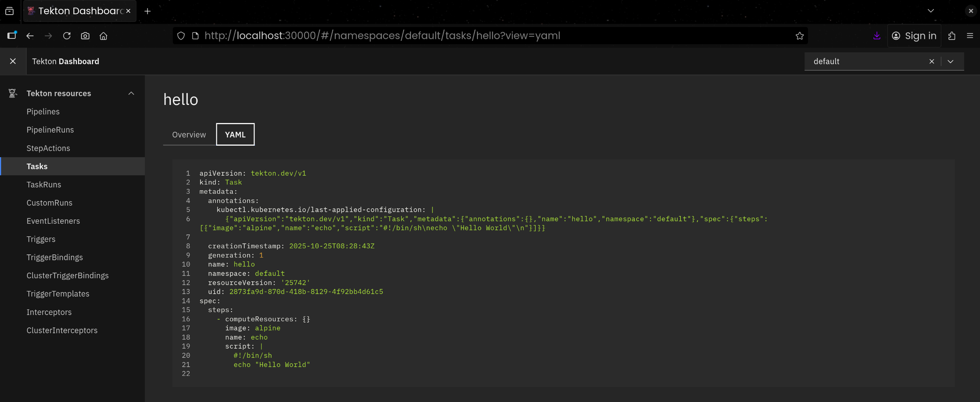
Task: Select Tasks in the sidebar
Action: [37, 166]
